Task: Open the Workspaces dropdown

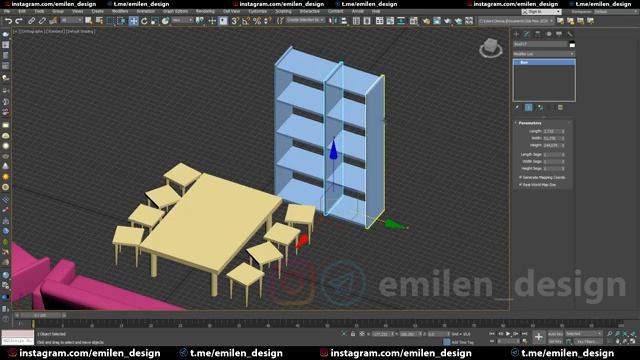Action: pyautogui.click(x=616, y=12)
